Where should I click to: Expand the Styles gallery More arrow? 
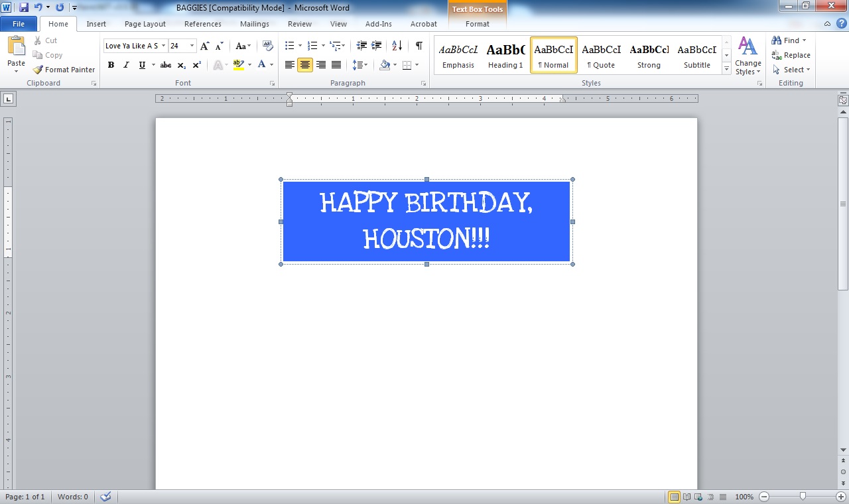coord(727,69)
